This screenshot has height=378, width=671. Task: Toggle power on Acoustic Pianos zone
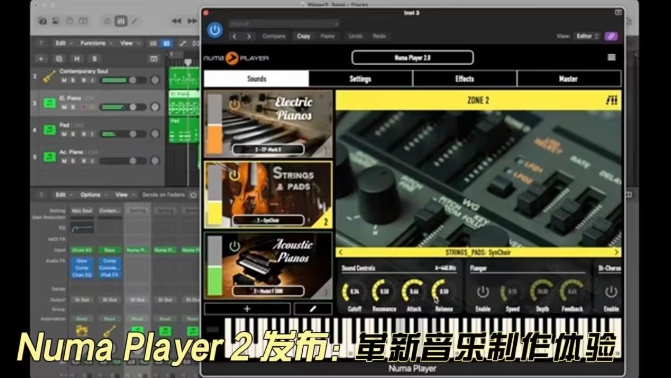point(235,246)
